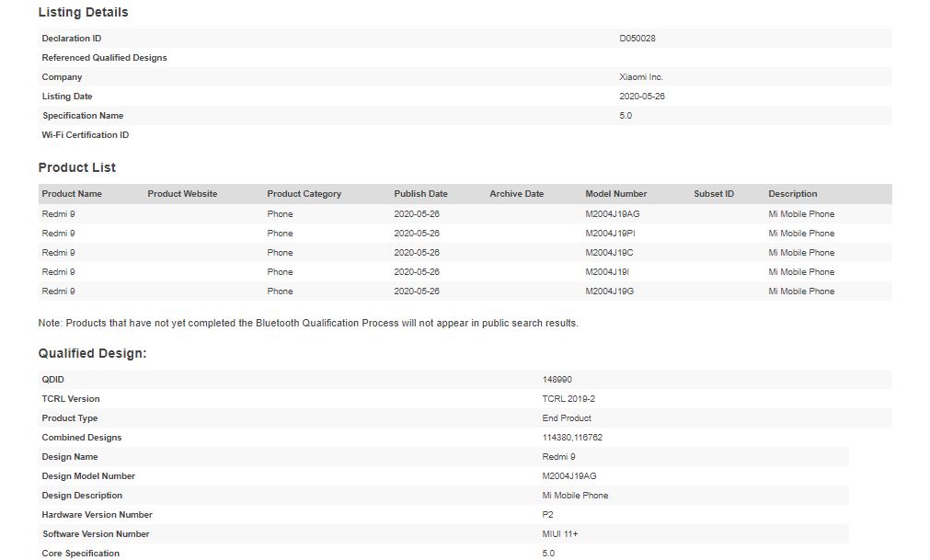Screen dimensions: 930x560
Task: Select the company name Xiaomi Inc.
Action: [640, 77]
